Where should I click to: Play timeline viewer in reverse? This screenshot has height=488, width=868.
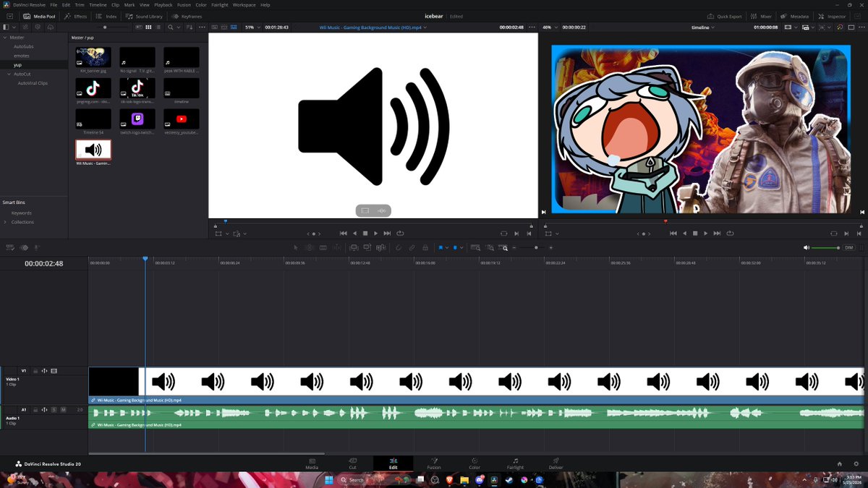(x=684, y=234)
